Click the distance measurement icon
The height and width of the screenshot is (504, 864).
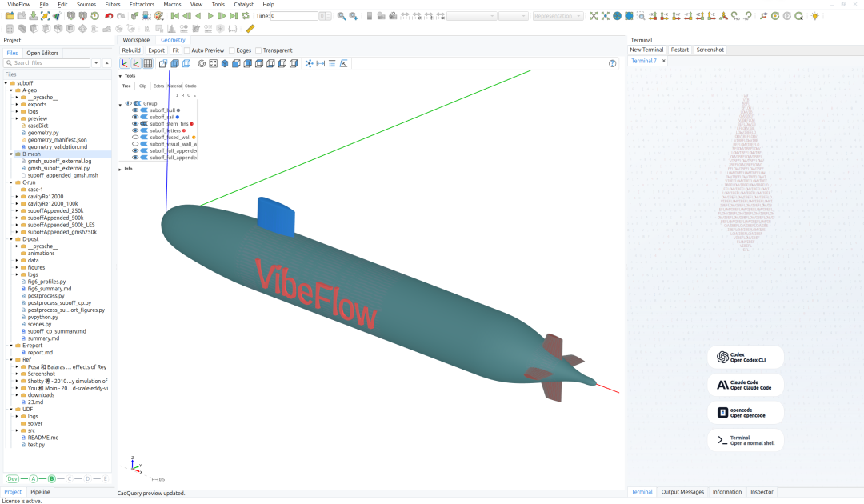[x=321, y=63]
